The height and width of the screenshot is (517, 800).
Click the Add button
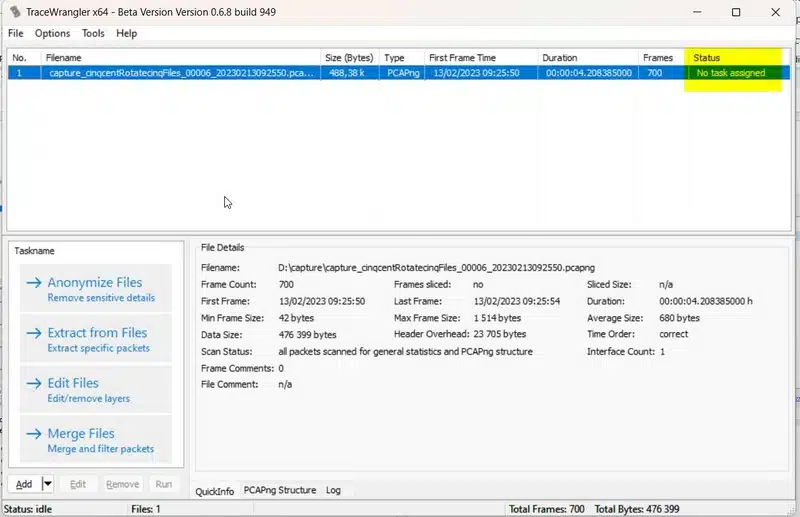pyautogui.click(x=24, y=484)
